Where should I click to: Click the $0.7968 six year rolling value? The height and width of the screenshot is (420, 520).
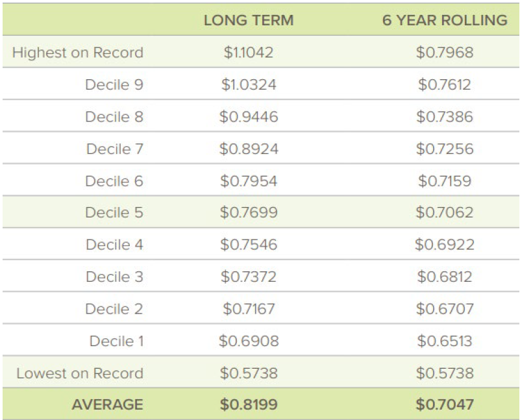click(x=445, y=53)
